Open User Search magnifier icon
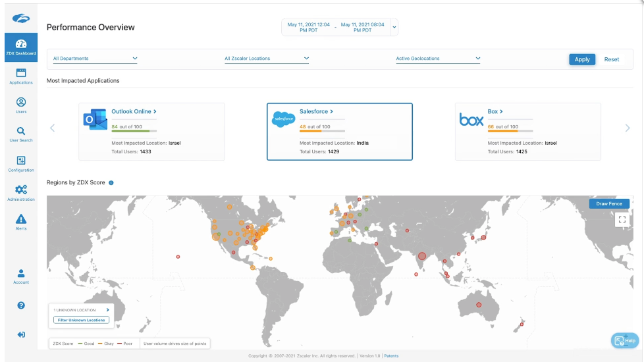The height and width of the screenshot is (362, 644). [21, 131]
